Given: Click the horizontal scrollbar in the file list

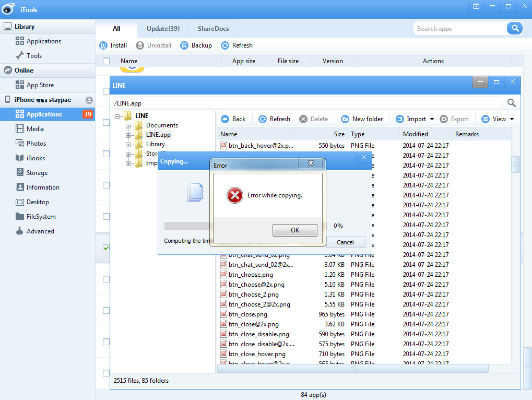Looking at the screenshot, I should click(353, 369).
